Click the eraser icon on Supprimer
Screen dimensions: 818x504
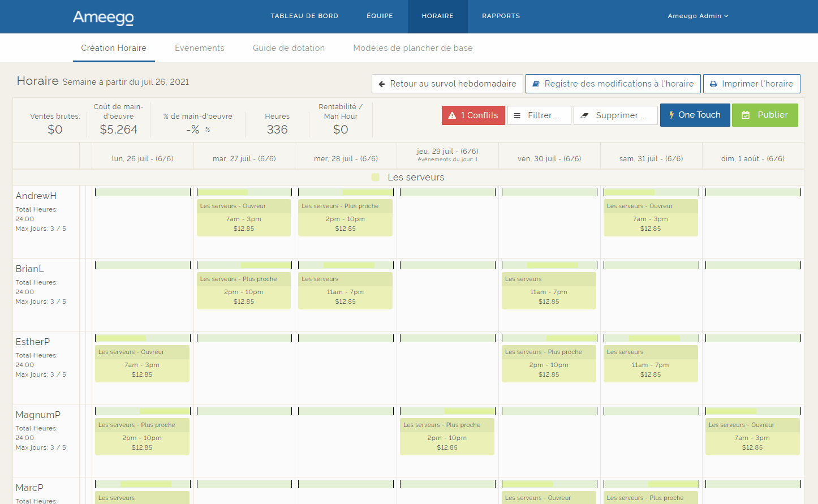[585, 115]
